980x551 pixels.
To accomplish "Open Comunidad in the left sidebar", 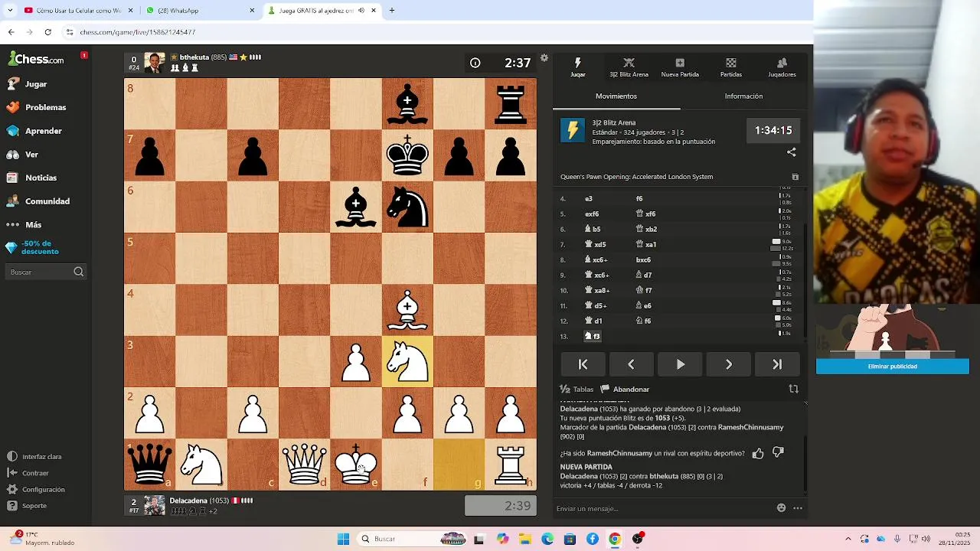I will pos(38,201).
